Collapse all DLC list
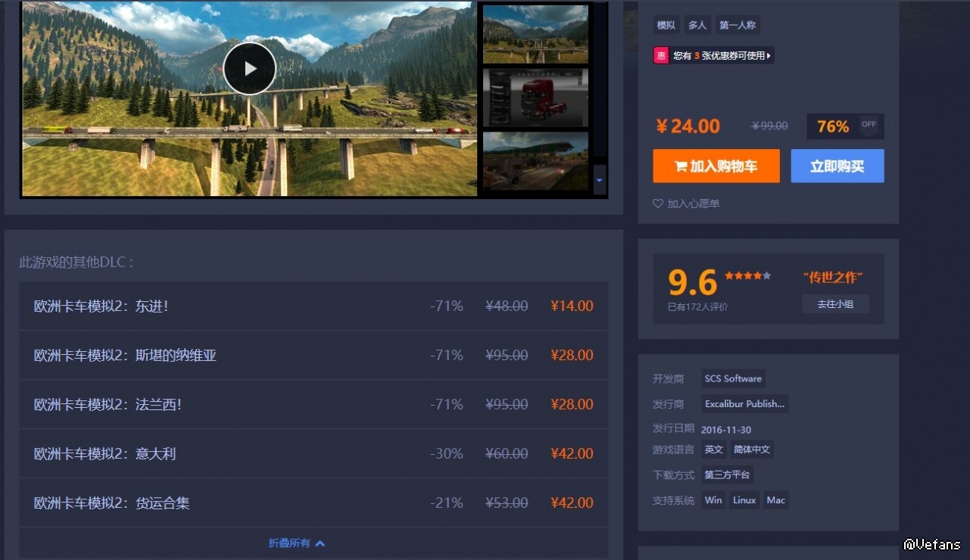The width and height of the screenshot is (970, 560). [x=297, y=543]
